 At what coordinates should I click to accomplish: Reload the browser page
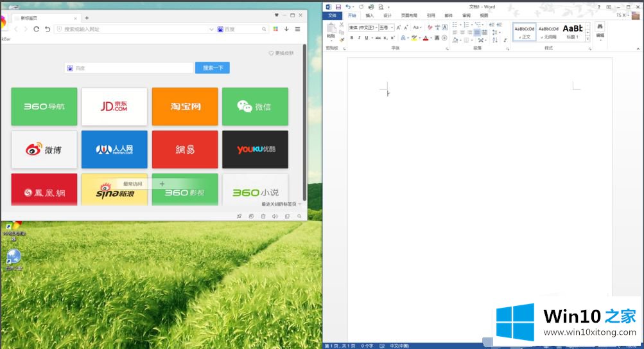click(36, 29)
